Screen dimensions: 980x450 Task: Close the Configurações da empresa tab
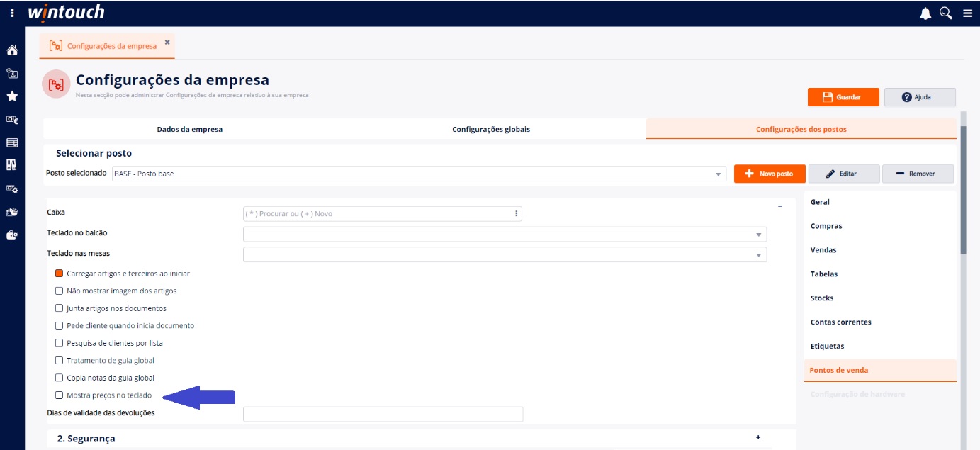167,43
